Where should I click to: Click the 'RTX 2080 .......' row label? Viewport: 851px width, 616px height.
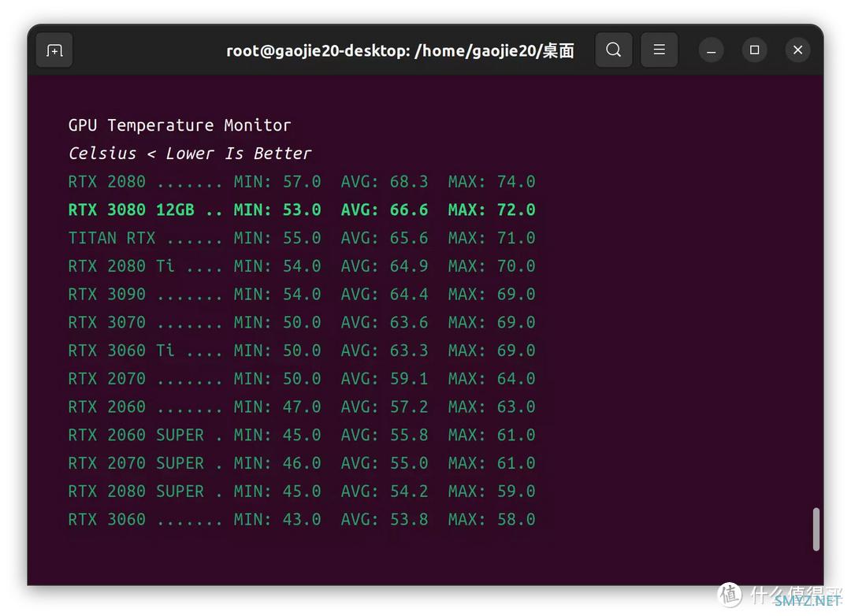(145, 182)
